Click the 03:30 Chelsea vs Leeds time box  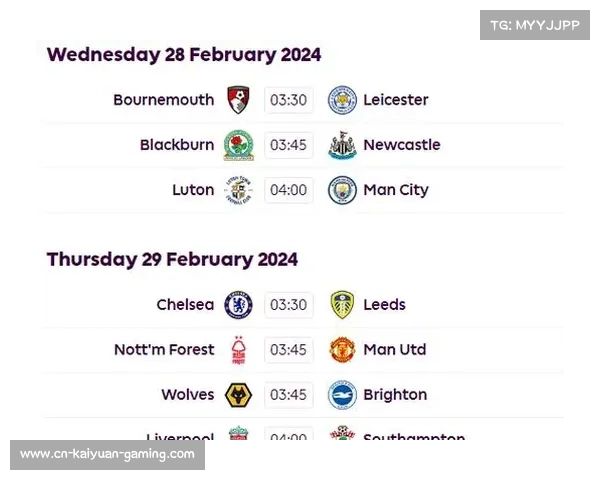(x=289, y=305)
